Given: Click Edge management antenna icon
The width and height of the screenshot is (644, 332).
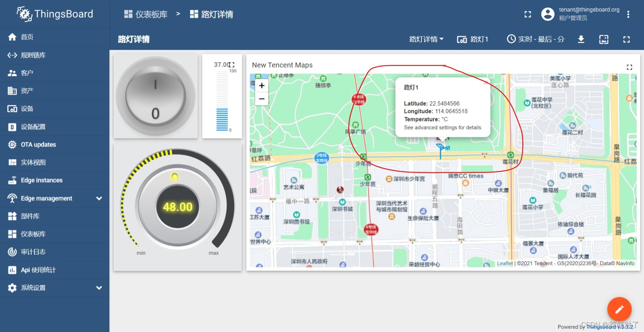Looking at the screenshot, I should click(x=12, y=198).
